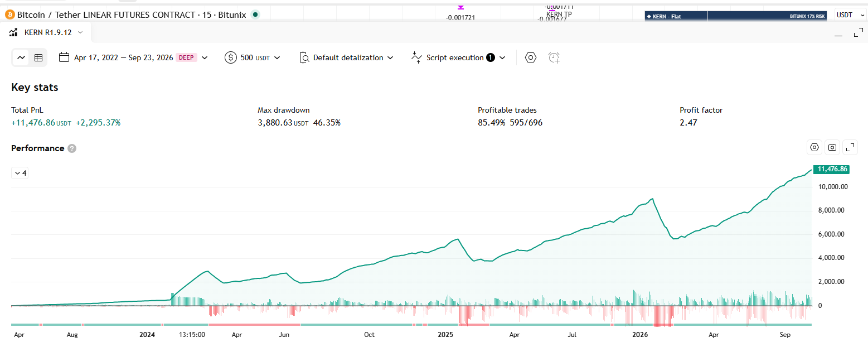Click the BITUNIX 17% RISK label

(807, 16)
